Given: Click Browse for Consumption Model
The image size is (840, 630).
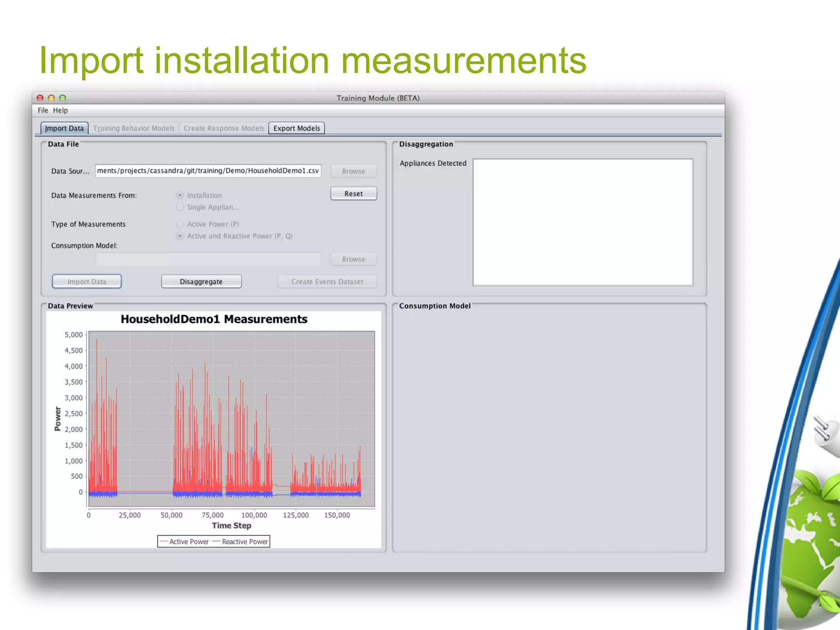Looking at the screenshot, I should coord(354,259).
